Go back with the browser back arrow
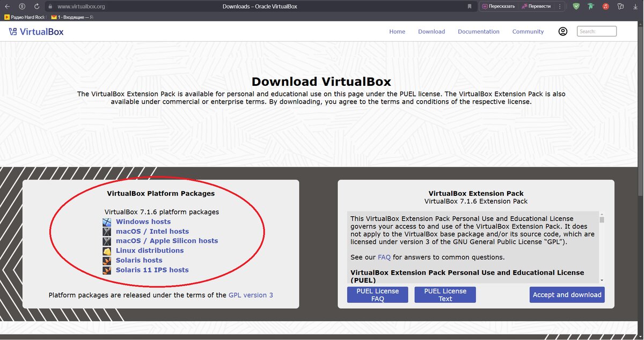This screenshot has height=340, width=644. point(8,6)
